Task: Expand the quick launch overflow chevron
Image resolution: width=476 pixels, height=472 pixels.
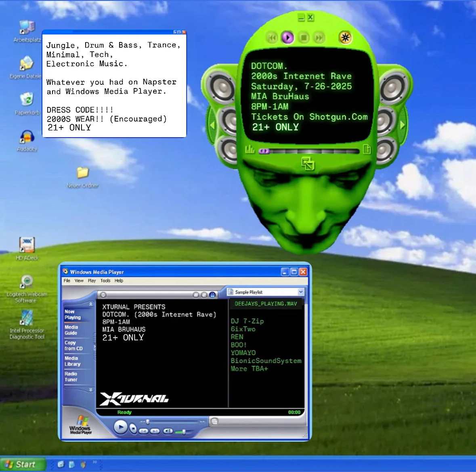Action: [95, 462]
